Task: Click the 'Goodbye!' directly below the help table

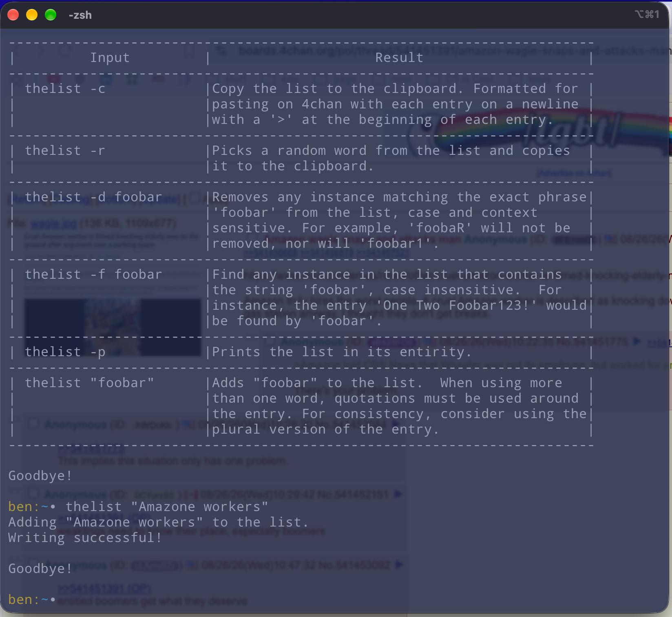Action: click(40, 476)
